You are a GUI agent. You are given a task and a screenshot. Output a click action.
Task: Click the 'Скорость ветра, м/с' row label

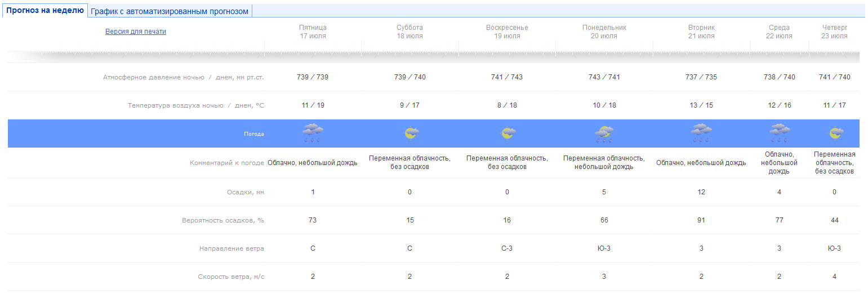coord(231,277)
